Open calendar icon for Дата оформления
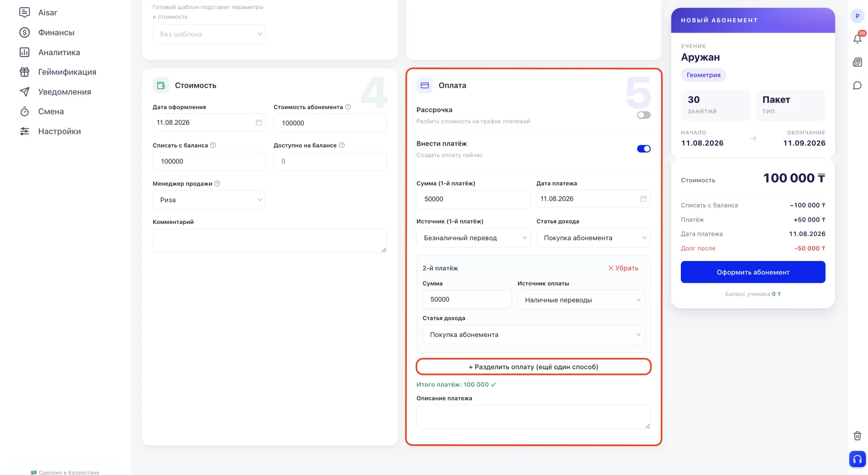The height and width of the screenshot is (475, 868). 259,123
